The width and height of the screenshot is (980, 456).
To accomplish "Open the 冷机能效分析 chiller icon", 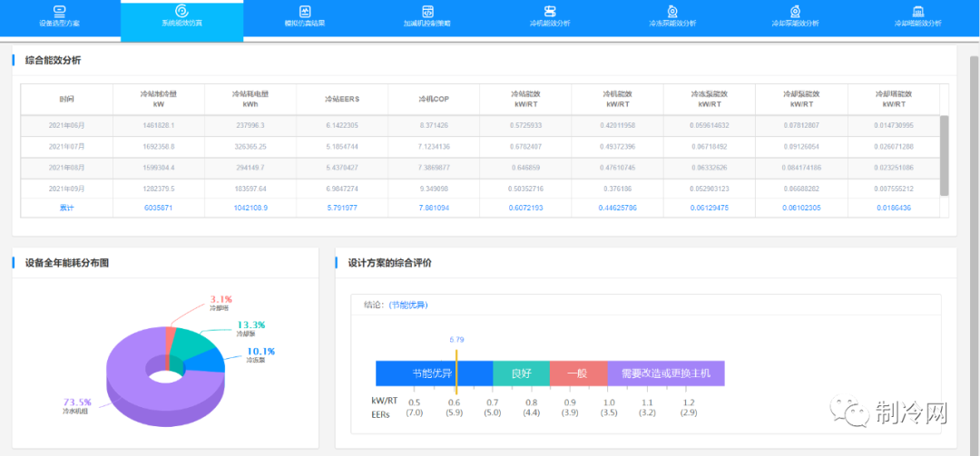I will coord(549,11).
